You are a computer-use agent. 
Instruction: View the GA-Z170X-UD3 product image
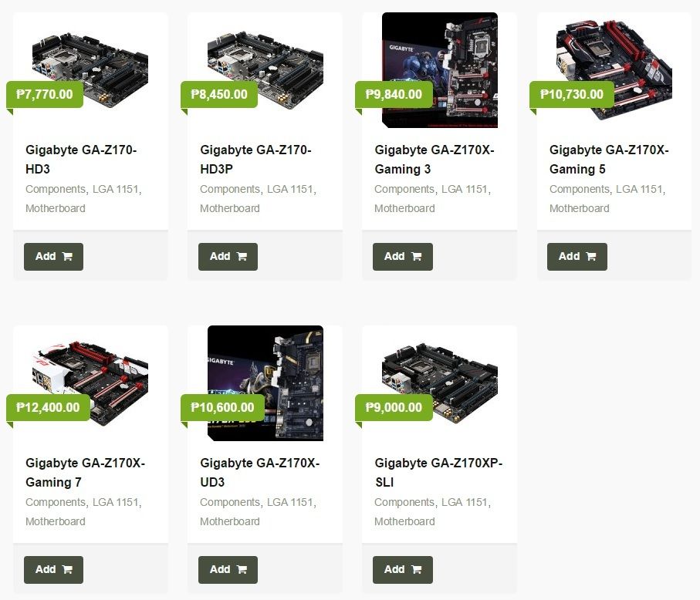click(265, 383)
